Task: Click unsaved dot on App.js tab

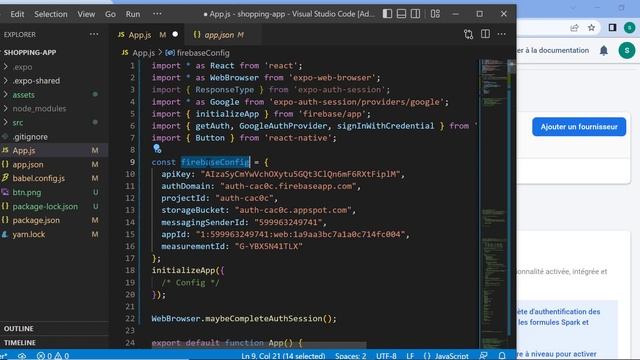Action: [x=175, y=34]
